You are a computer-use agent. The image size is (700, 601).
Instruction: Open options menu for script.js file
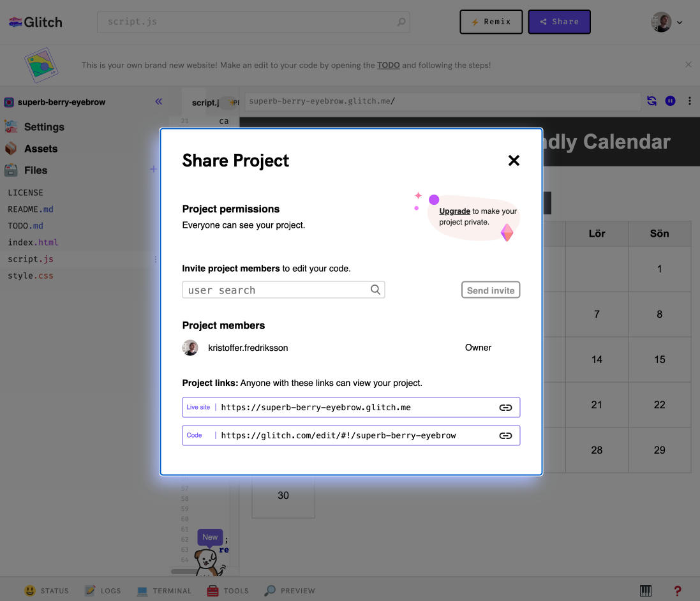[x=155, y=259]
